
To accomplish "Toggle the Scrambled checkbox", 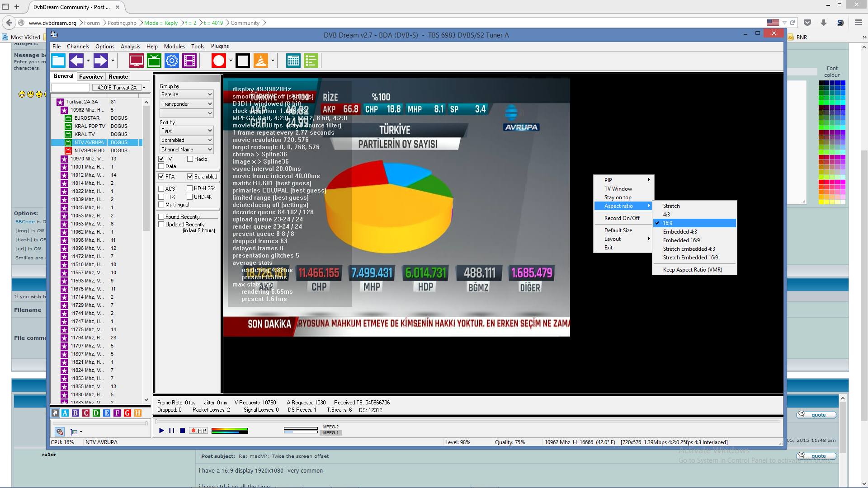I will point(190,177).
